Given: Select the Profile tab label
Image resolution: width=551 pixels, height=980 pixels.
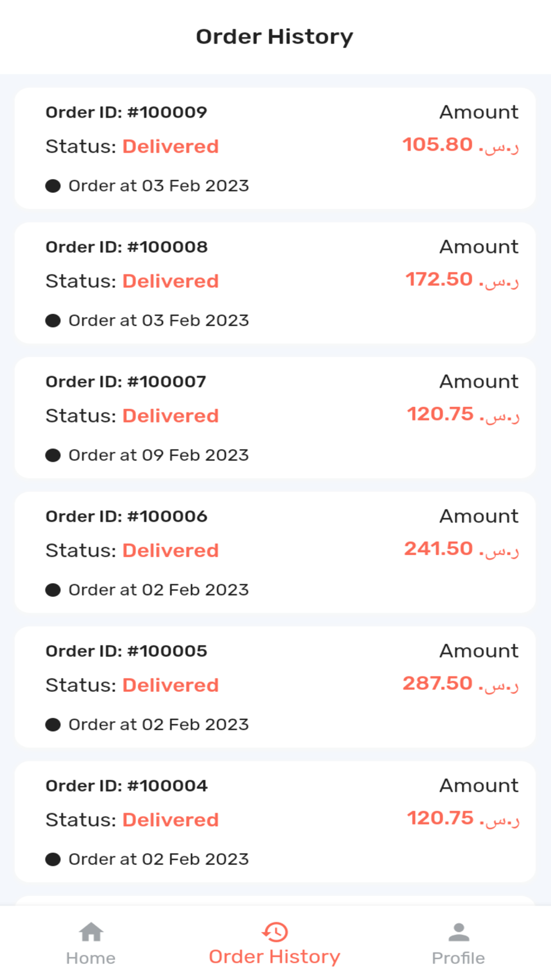Looking at the screenshot, I should pyautogui.click(x=458, y=959).
